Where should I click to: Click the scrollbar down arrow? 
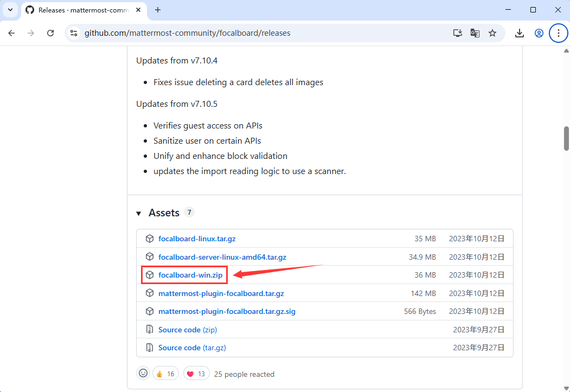(566, 389)
